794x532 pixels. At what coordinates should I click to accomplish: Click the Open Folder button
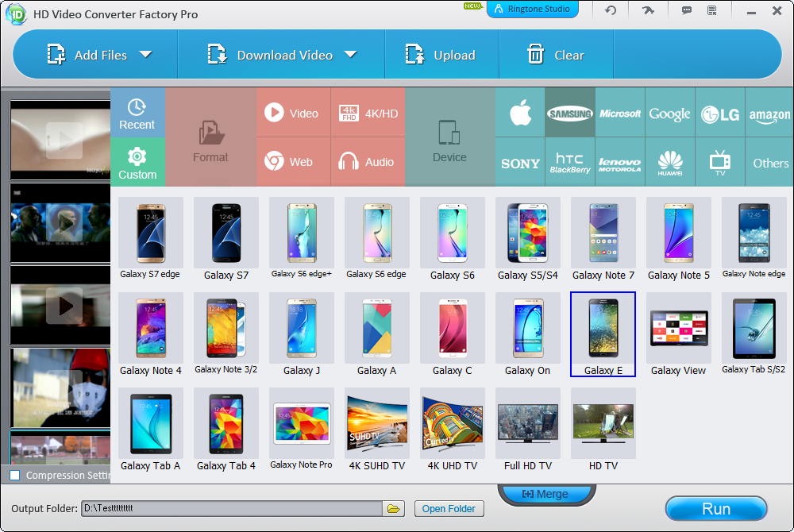pos(449,509)
